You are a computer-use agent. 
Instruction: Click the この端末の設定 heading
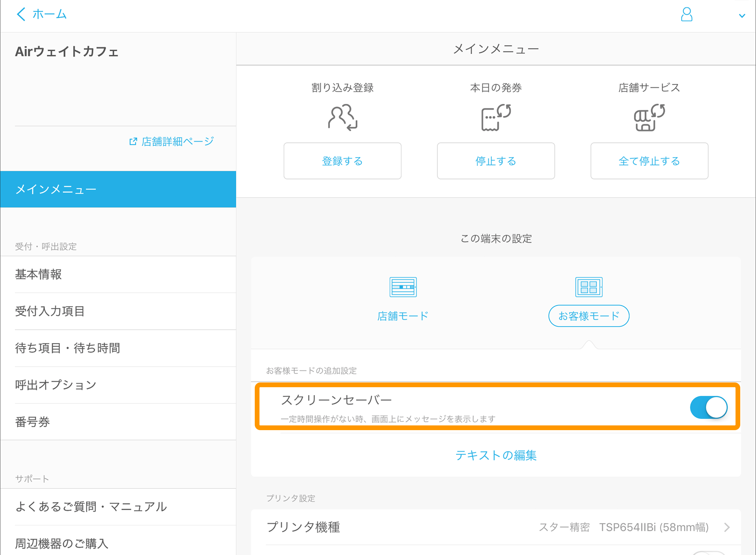[x=496, y=239]
